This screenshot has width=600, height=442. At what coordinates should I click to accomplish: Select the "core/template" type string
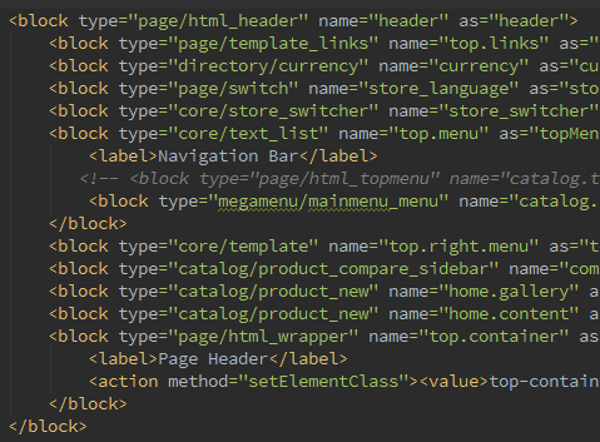(x=243, y=246)
